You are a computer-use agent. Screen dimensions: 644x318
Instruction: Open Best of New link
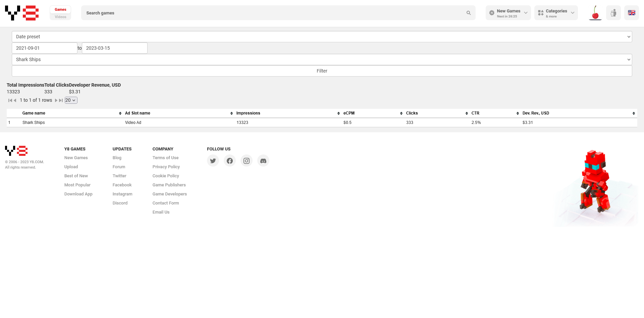pyautogui.click(x=76, y=176)
